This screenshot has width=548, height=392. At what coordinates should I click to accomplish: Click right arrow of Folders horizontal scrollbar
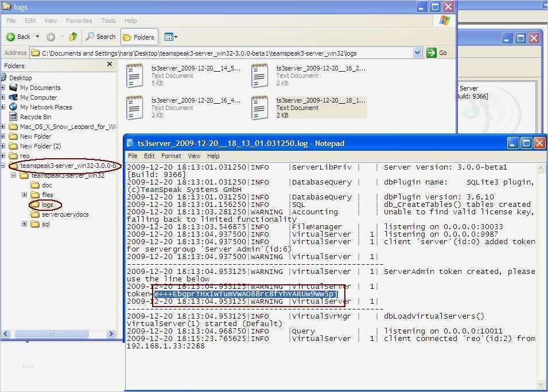[x=111, y=334]
